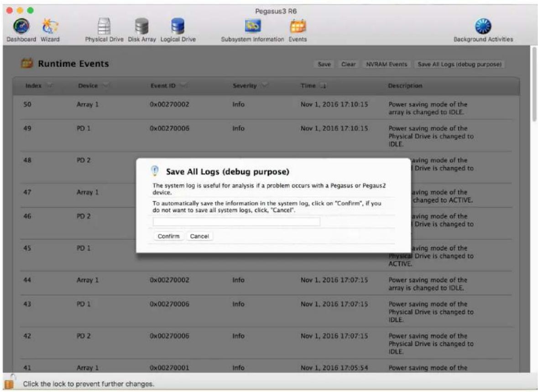Viewport: 538px width, 392px height.
Task: Sort by the Event ID column arrow
Action: coord(183,85)
